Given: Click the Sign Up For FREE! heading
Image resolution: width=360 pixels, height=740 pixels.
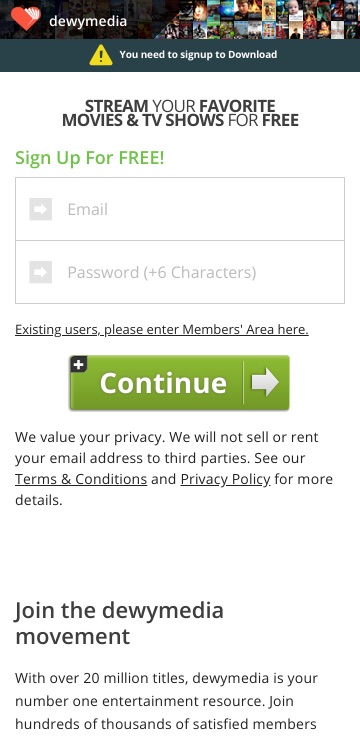Looking at the screenshot, I should (90, 158).
